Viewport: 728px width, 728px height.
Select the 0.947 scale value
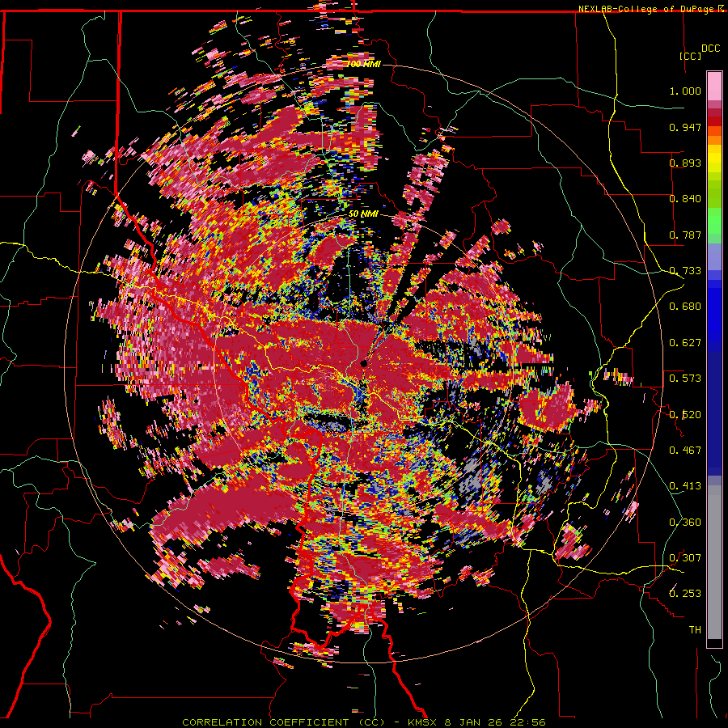685,127
